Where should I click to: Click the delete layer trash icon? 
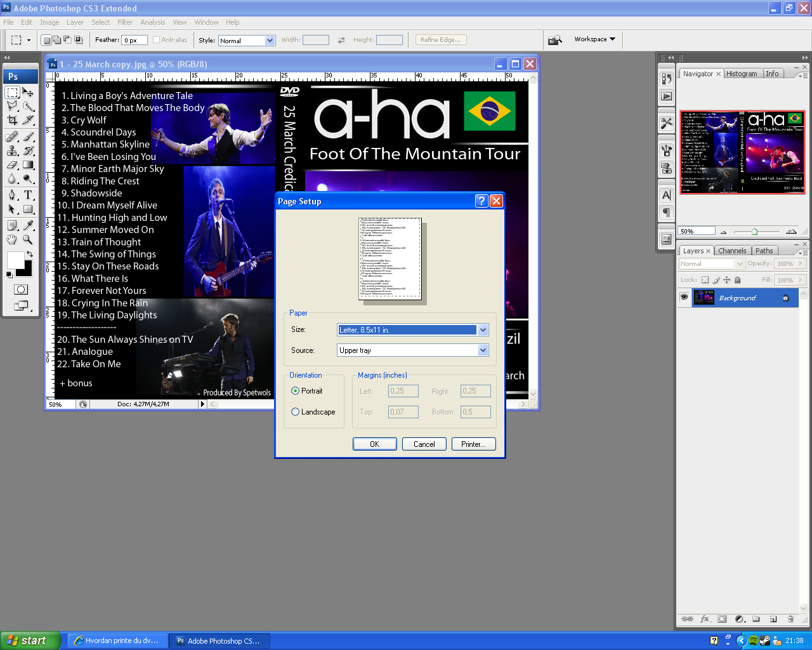click(790, 619)
